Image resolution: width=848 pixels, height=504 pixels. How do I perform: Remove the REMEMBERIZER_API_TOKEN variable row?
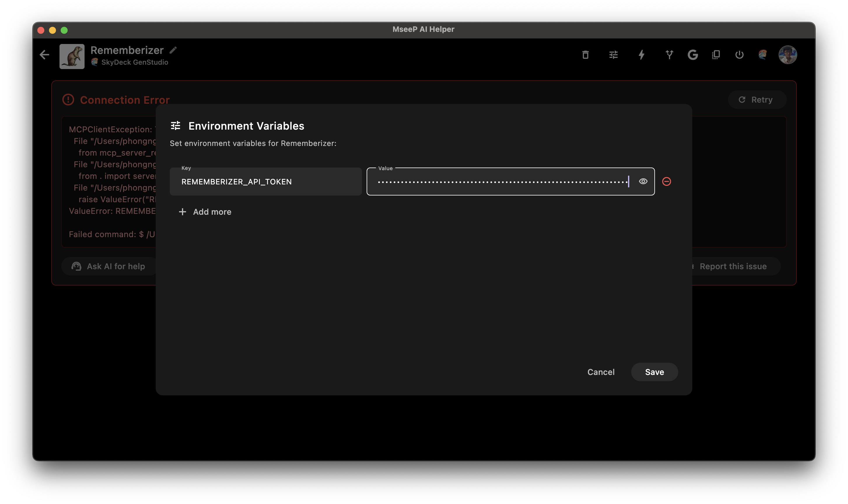click(667, 181)
